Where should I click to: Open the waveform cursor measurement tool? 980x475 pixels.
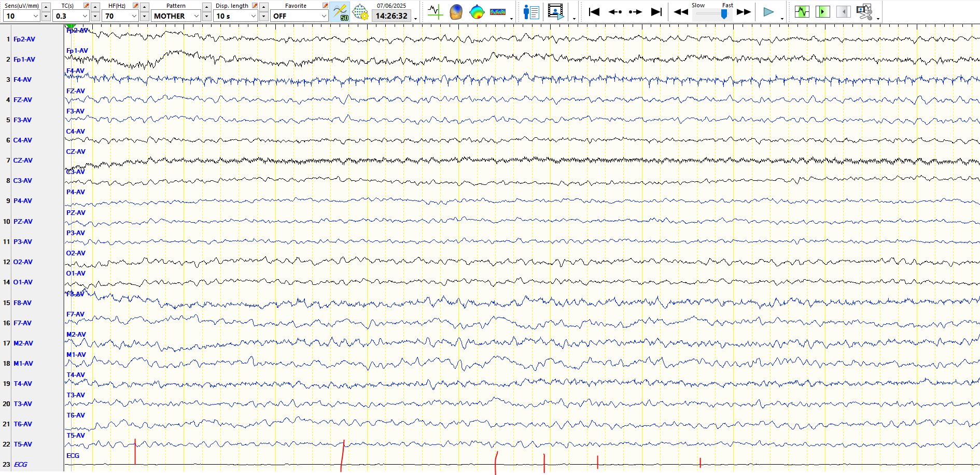(435, 11)
